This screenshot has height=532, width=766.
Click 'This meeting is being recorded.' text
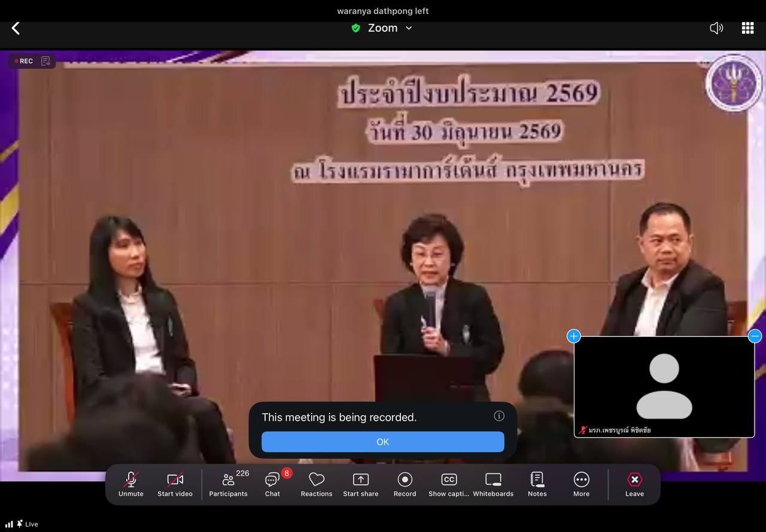339,417
